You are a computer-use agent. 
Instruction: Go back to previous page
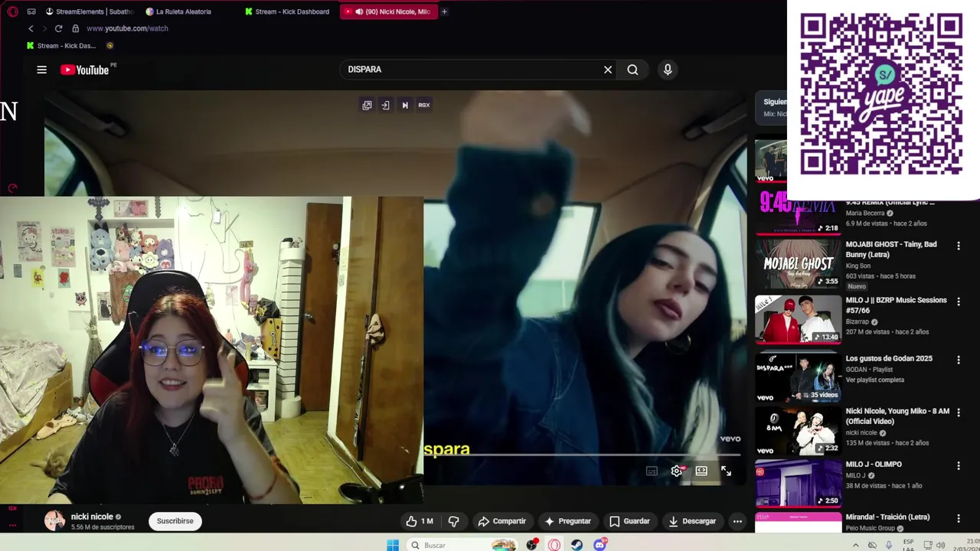coord(31,28)
